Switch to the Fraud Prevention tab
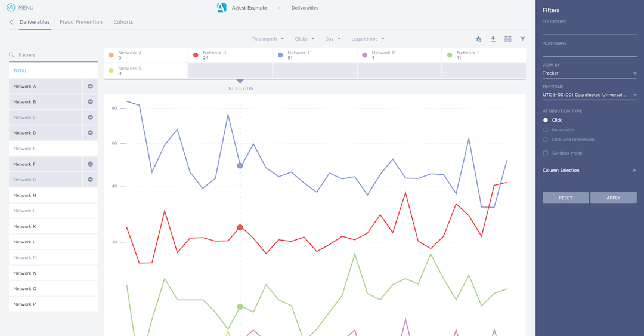Viewport: 644px width, 336px height. [x=81, y=22]
